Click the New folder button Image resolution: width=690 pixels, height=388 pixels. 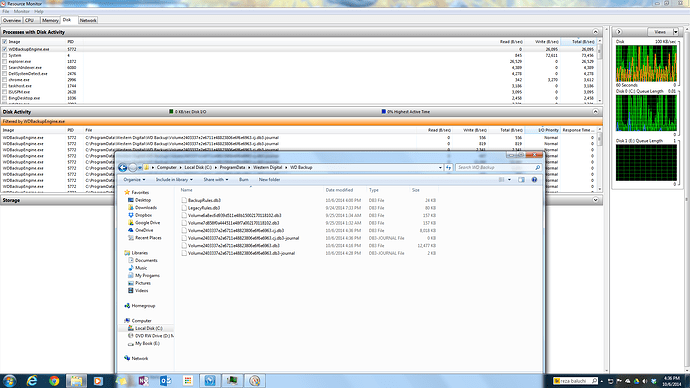pos(269,180)
